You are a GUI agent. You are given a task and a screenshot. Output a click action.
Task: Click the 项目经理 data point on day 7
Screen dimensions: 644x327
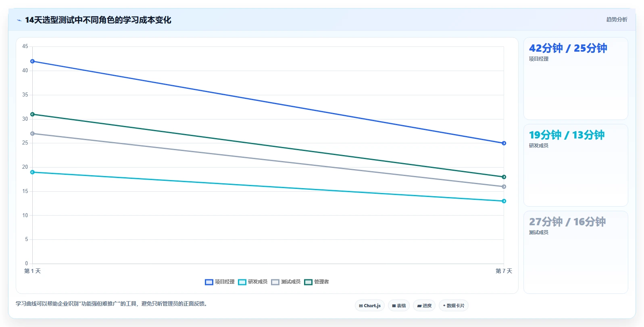tap(504, 143)
